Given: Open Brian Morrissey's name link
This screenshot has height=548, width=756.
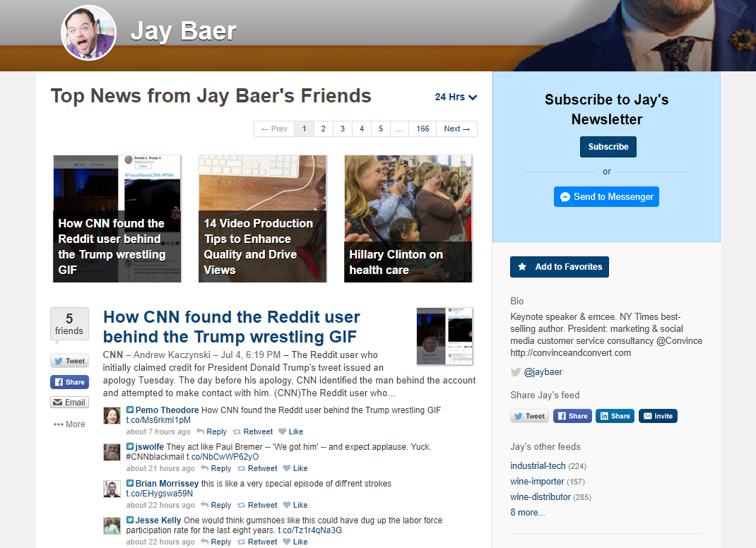Looking at the screenshot, I should tap(167, 484).
